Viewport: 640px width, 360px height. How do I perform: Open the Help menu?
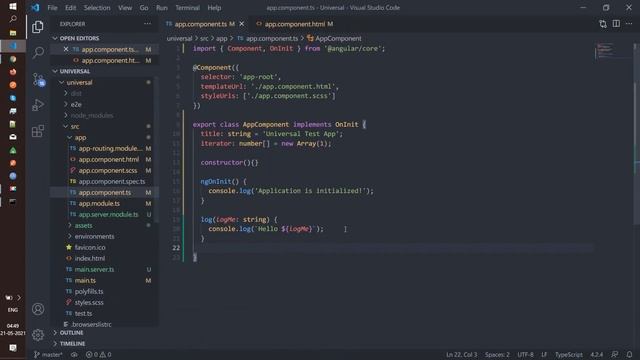pyautogui.click(x=214, y=8)
